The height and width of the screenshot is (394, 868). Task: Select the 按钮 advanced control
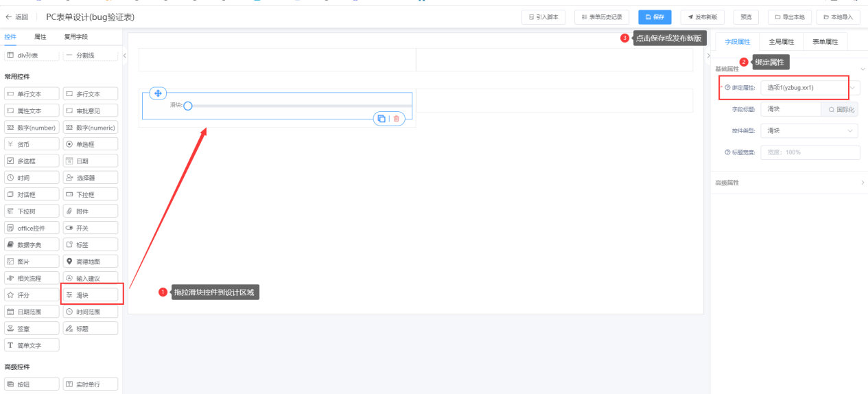pos(32,384)
